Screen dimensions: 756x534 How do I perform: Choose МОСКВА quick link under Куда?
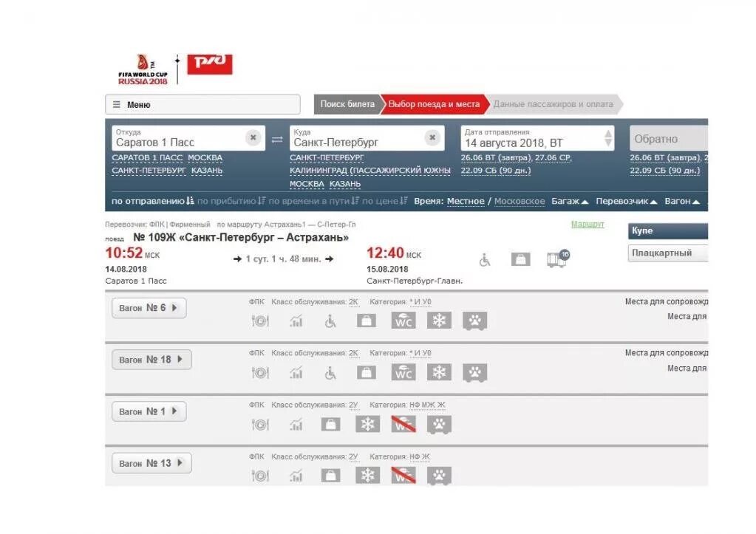point(307,184)
